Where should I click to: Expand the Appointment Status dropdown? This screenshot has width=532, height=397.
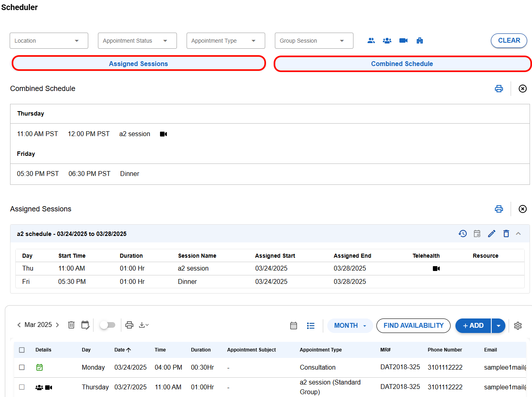pyautogui.click(x=137, y=41)
